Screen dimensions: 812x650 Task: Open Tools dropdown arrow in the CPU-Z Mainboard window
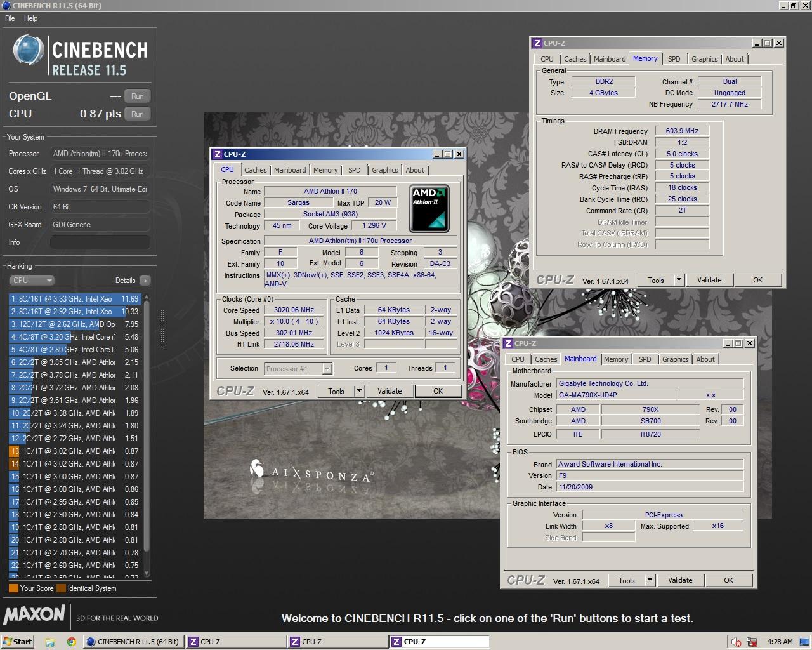coord(650,580)
